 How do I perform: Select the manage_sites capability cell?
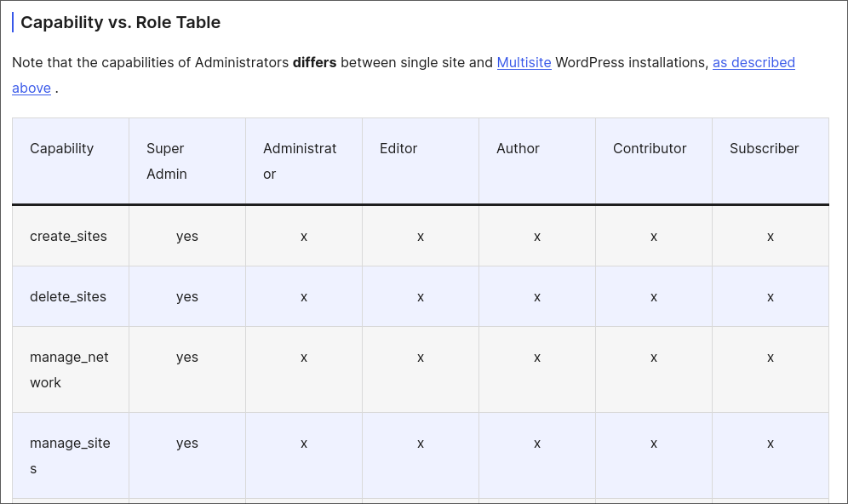[x=70, y=455]
